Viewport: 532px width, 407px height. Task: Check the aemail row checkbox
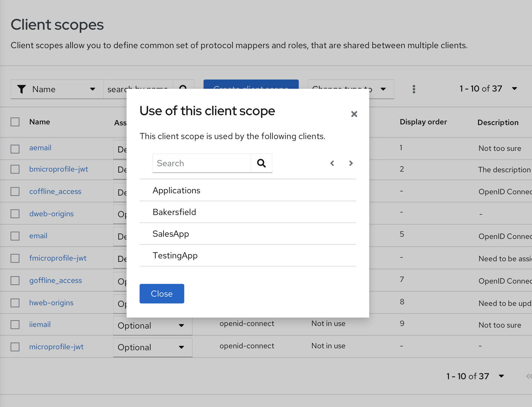(15, 148)
